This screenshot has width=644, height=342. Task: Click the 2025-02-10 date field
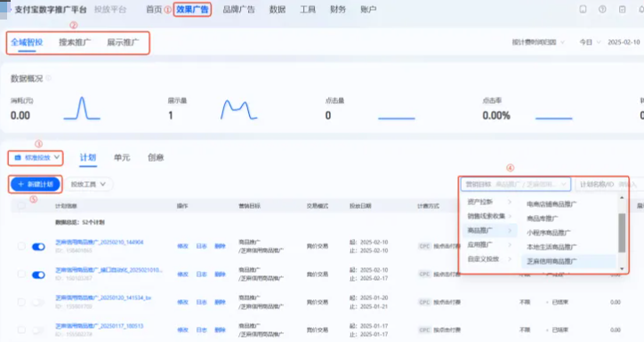click(x=624, y=43)
